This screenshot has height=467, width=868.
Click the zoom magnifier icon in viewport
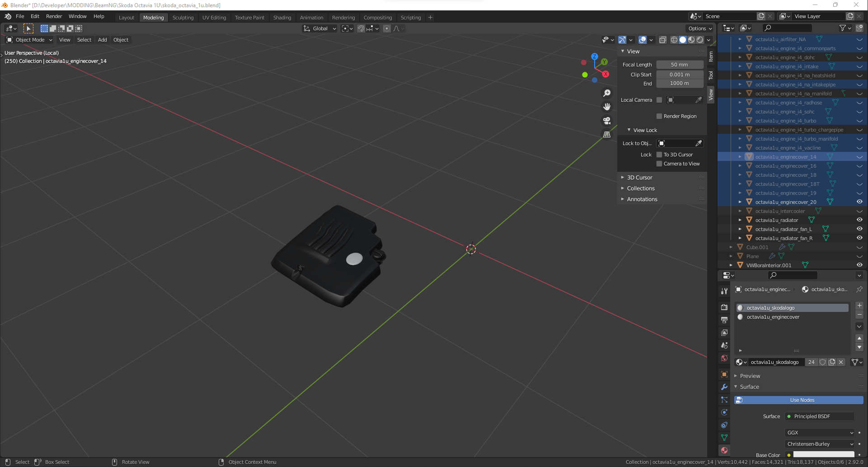pyautogui.click(x=607, y=93)
